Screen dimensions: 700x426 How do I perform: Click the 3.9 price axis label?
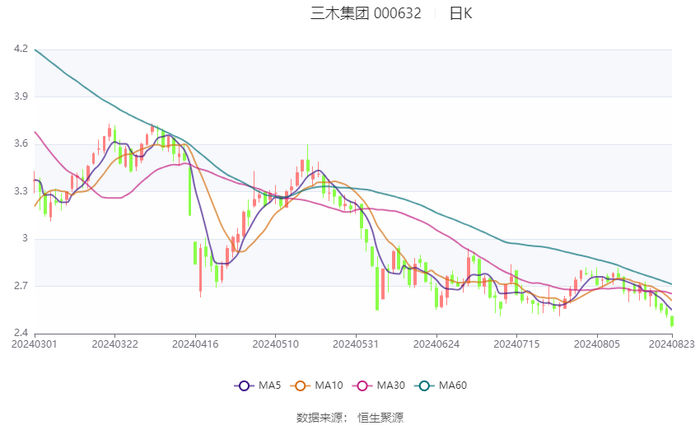21,96
